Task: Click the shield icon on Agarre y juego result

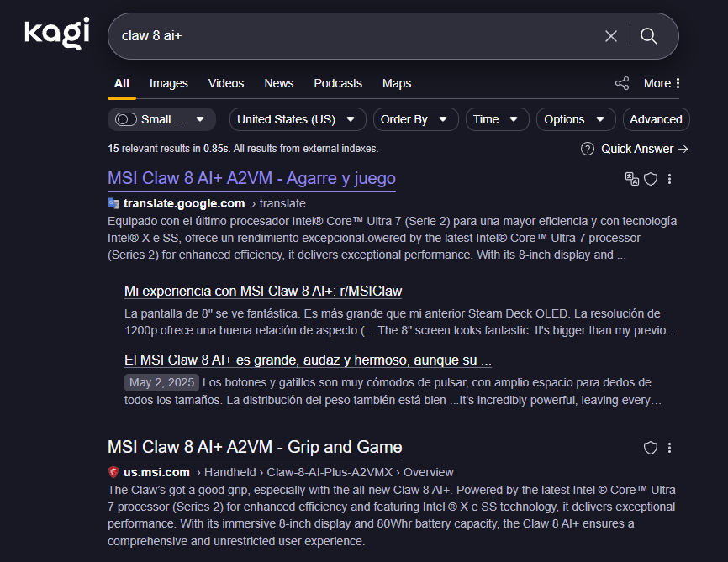Action: click(650, 179)
